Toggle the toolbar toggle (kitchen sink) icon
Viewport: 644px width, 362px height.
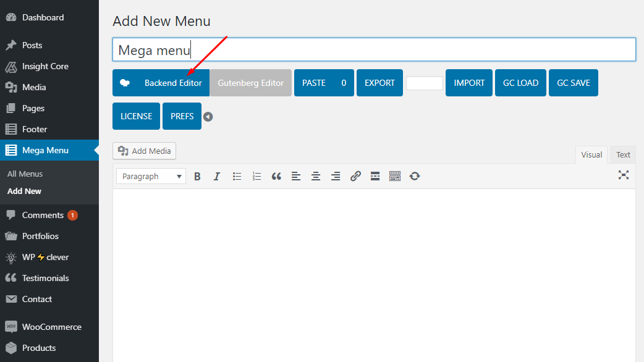click(395, 177)
